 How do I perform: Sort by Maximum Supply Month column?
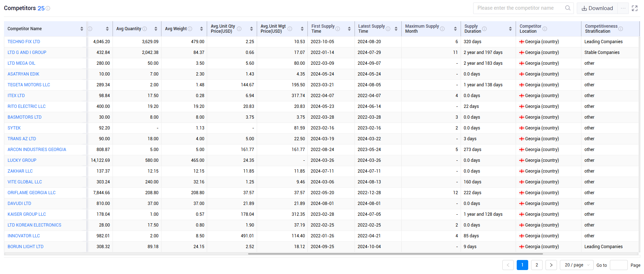point(455,29)
